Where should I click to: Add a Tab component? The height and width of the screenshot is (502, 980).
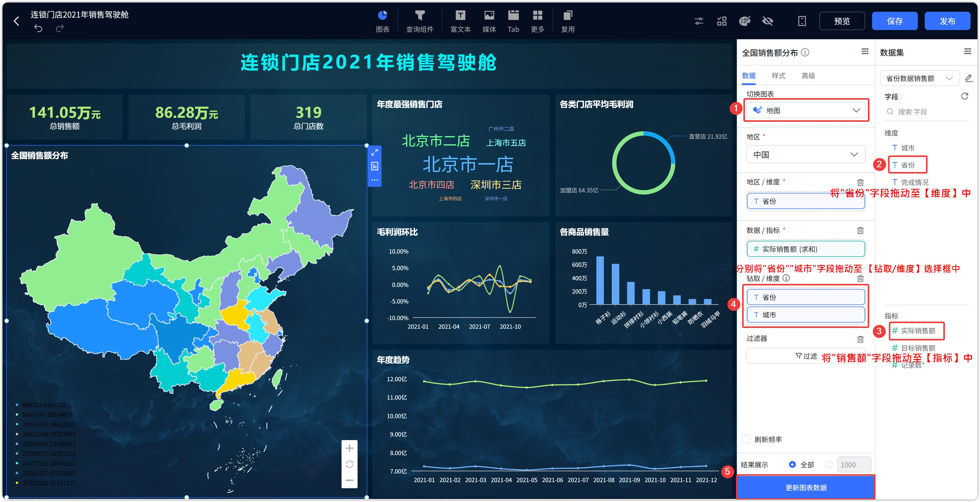click(513, 21)
